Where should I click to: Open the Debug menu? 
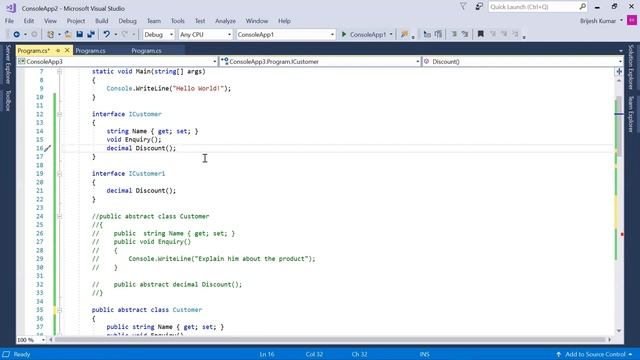pos(127,21)
